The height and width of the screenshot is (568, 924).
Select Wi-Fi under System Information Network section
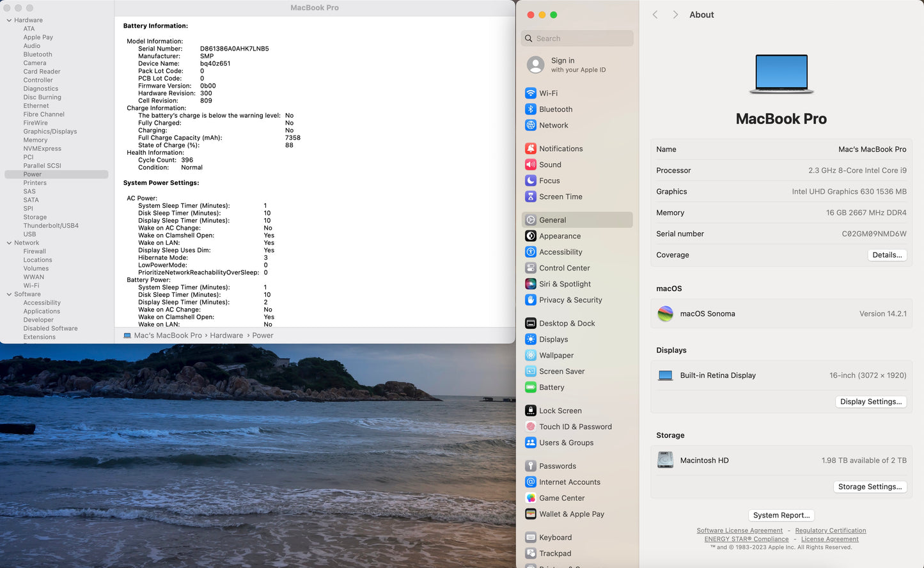pyautogui.click(x=31, y=286)
